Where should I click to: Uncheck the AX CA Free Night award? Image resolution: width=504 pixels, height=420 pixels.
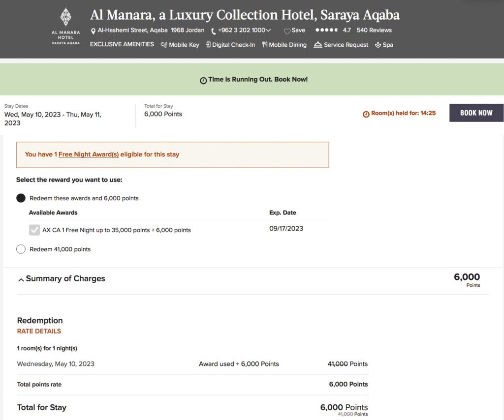[x=33, y=230]
